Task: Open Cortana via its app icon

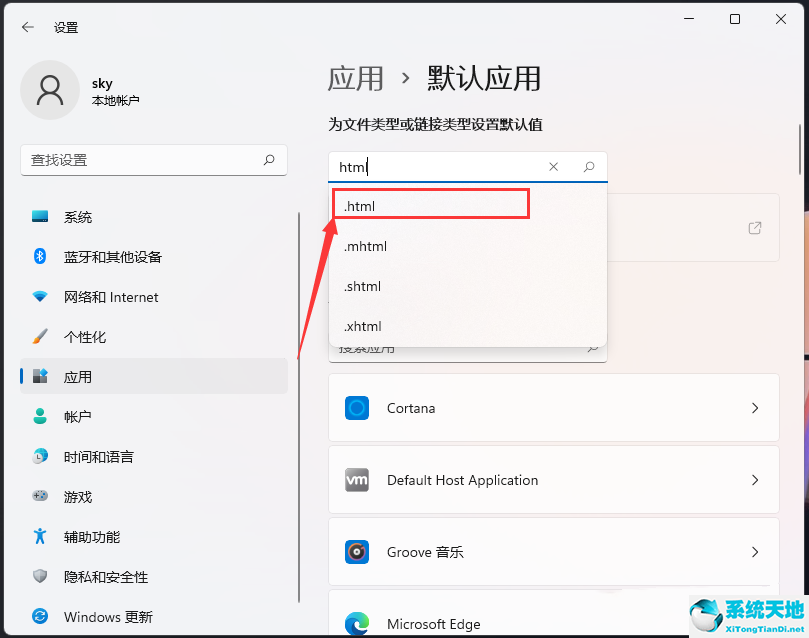Action: (x=357, y=408)
